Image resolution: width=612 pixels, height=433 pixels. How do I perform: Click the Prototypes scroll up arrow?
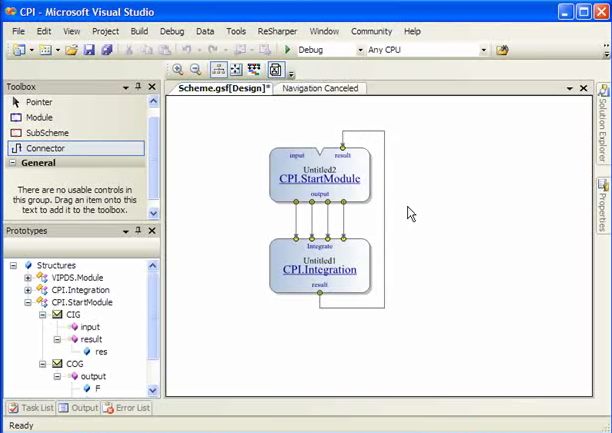click(153, 266)
